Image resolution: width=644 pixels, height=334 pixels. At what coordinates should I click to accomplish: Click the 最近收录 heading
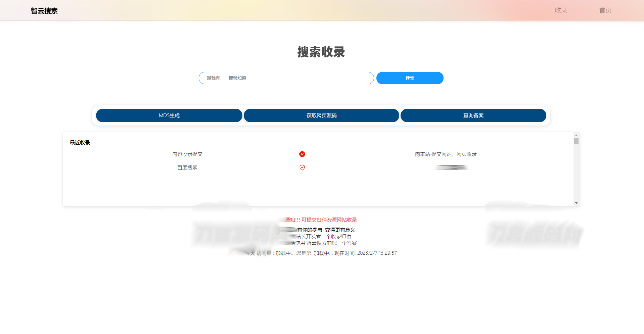click(x=80, y=143)
